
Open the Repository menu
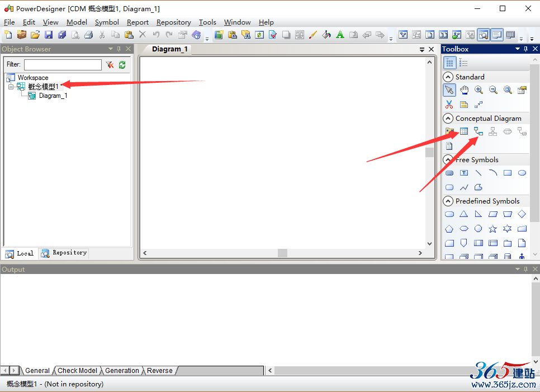coord(173,22)
